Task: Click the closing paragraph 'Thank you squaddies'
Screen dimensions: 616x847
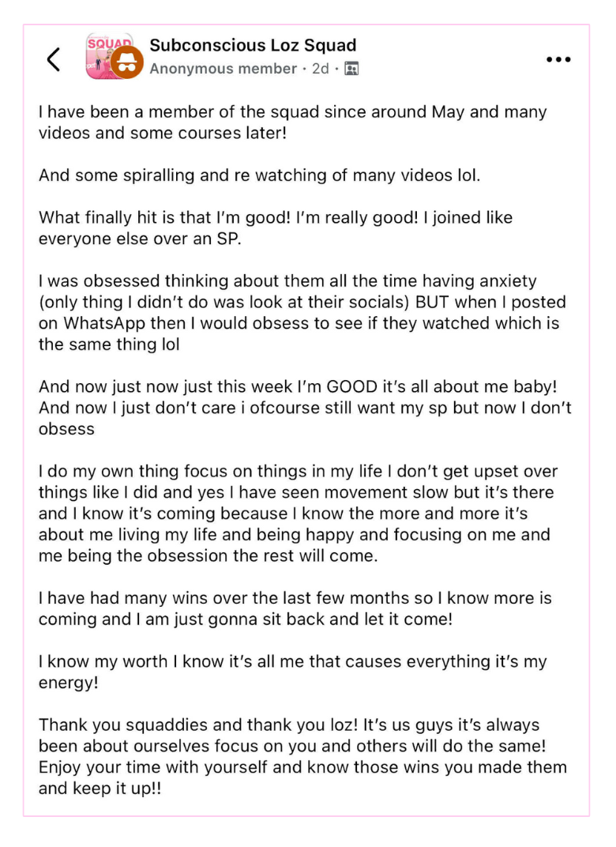Action: [x=303, y=756]
